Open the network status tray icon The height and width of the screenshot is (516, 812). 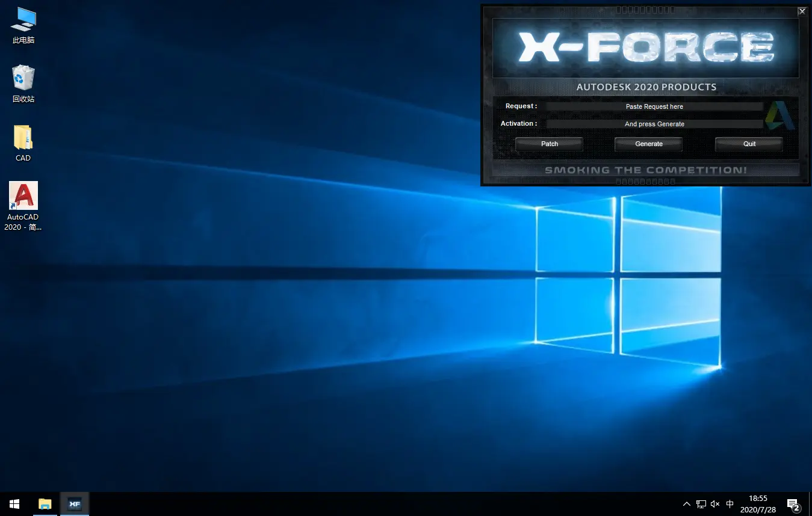(701, 504)
